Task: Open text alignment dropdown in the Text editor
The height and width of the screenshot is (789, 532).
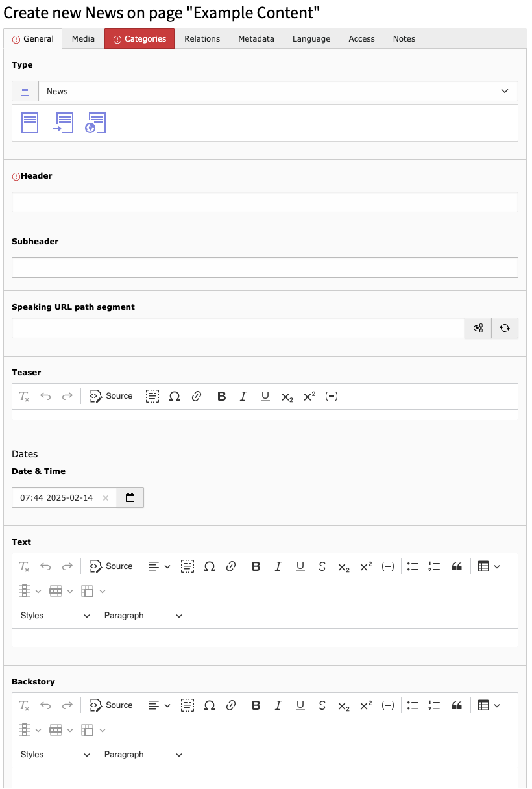Action: click(159, 566)
